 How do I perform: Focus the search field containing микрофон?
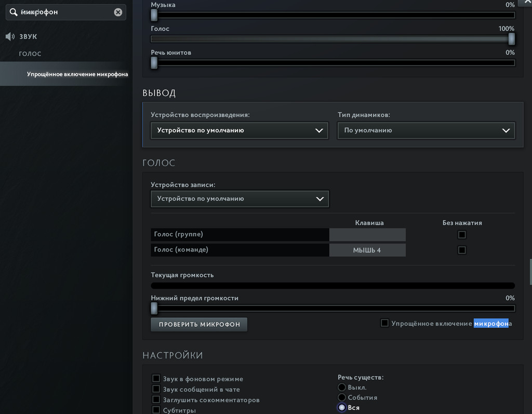[66, 12]
